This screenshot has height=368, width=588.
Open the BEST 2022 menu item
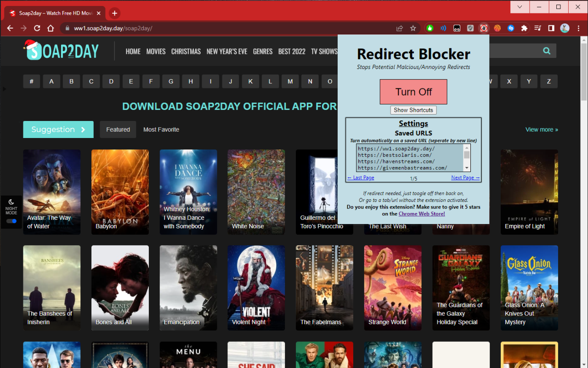[292, 51]
